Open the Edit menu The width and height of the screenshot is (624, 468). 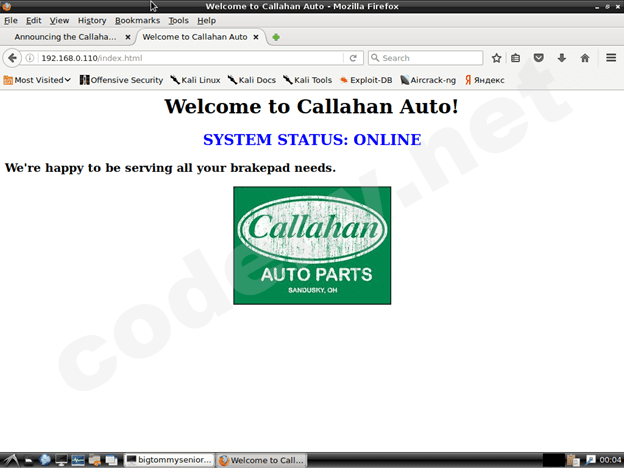coord(33,20)
